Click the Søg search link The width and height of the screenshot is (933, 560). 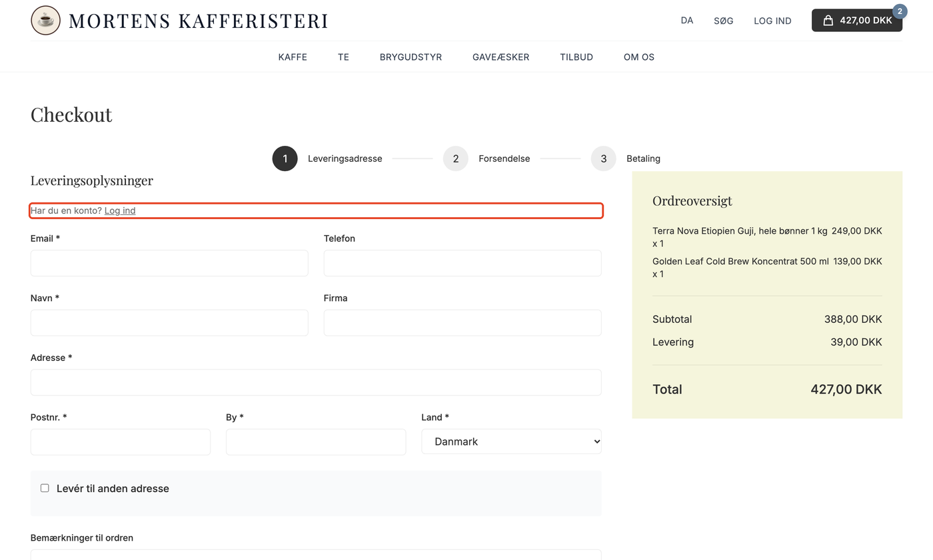(x=724, y=21)
